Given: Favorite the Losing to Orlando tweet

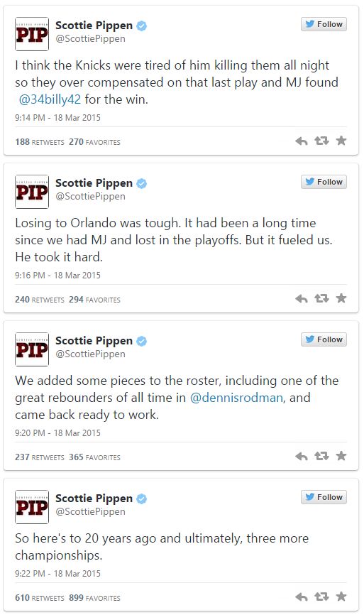Looking at the screenshot, I should pos(341,298).
